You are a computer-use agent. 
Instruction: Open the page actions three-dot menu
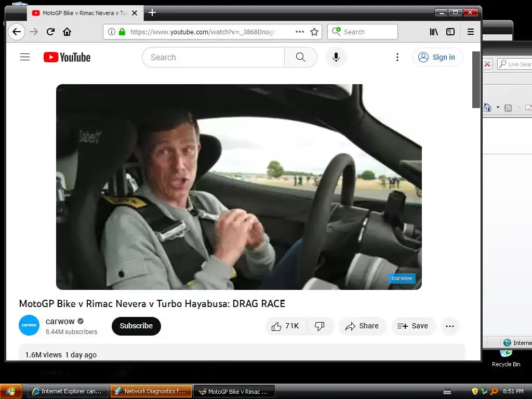pyautogui.click(x=300, y=32)
